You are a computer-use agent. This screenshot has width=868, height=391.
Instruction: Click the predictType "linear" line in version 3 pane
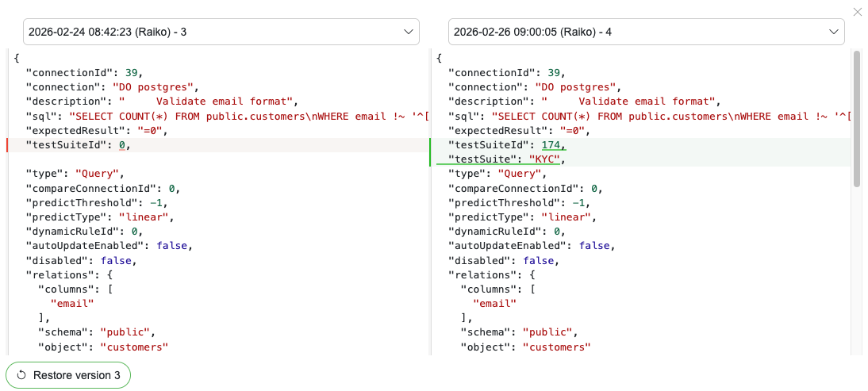[100, 217]
